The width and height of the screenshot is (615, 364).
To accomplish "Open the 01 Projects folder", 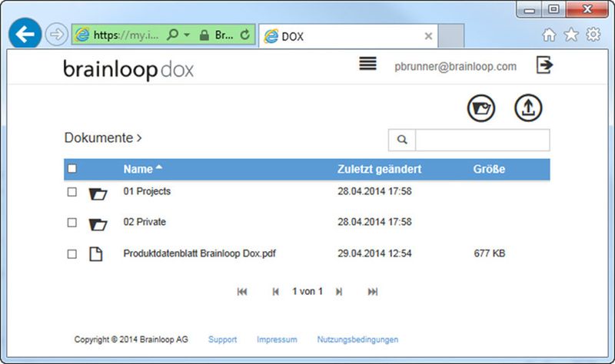I will [147, 191].
